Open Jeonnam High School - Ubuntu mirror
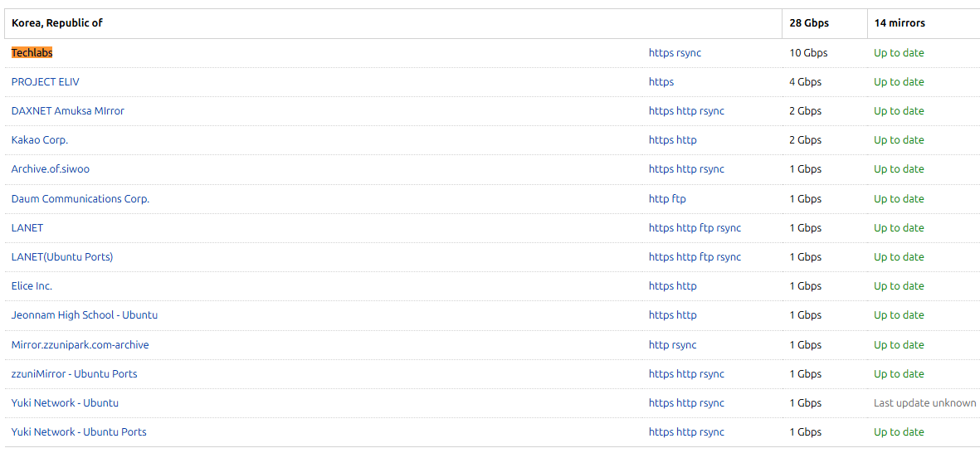 pos(85,315)
